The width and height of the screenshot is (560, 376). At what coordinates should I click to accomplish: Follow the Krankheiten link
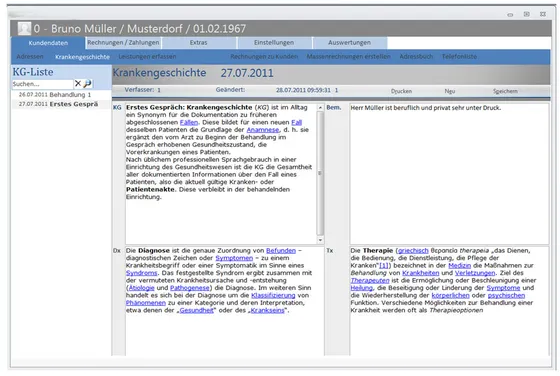[420, 273]
